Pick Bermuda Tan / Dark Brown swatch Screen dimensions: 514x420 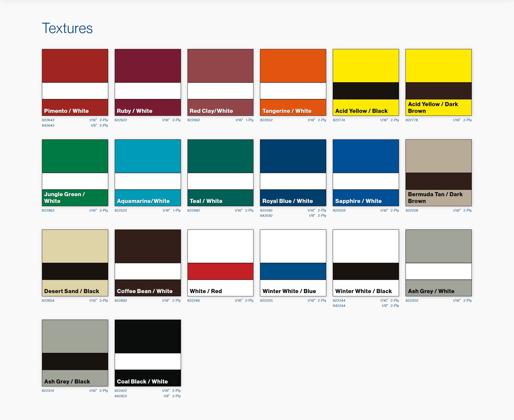pyautogui.click(x=439, y=173)
